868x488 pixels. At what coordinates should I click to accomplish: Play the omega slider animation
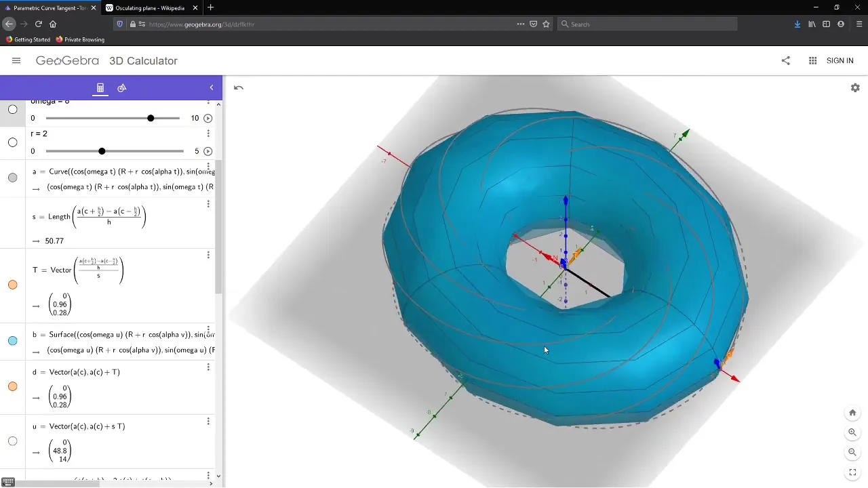coord(208,118)
